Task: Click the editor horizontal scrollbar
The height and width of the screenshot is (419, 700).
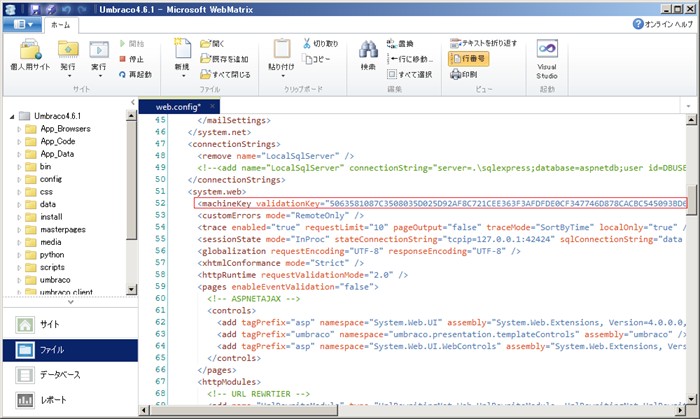Action: pyautogui.click(x=243, y=410)
